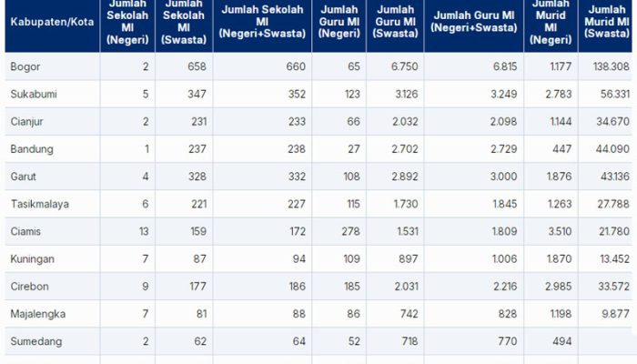Click the Bandung row label
This screenshot has height=364, width=637.
pyautogui.click(x=32, y=149)
